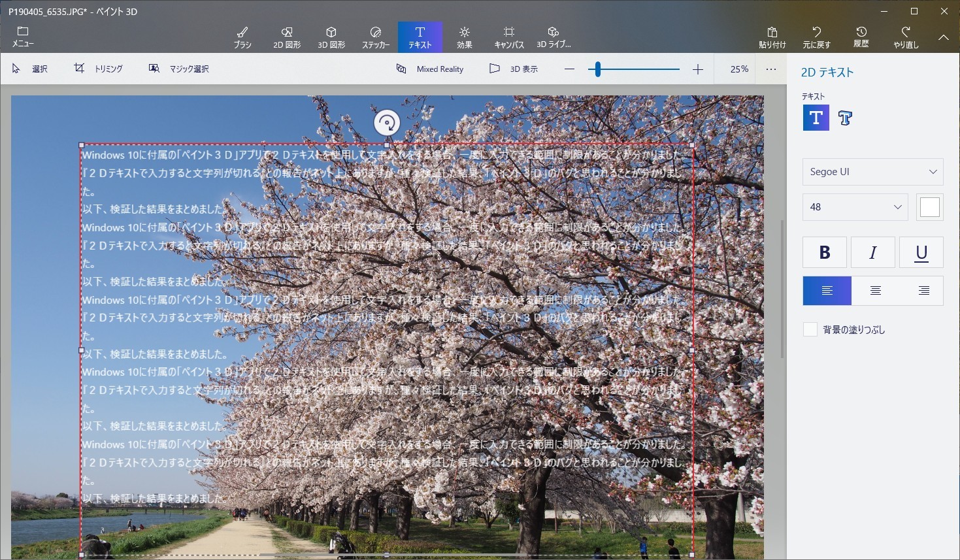The height and width of the screenshot is (560, 960).
Task: Open the font size 48 dropdown
Action: (x=855, y=207)
